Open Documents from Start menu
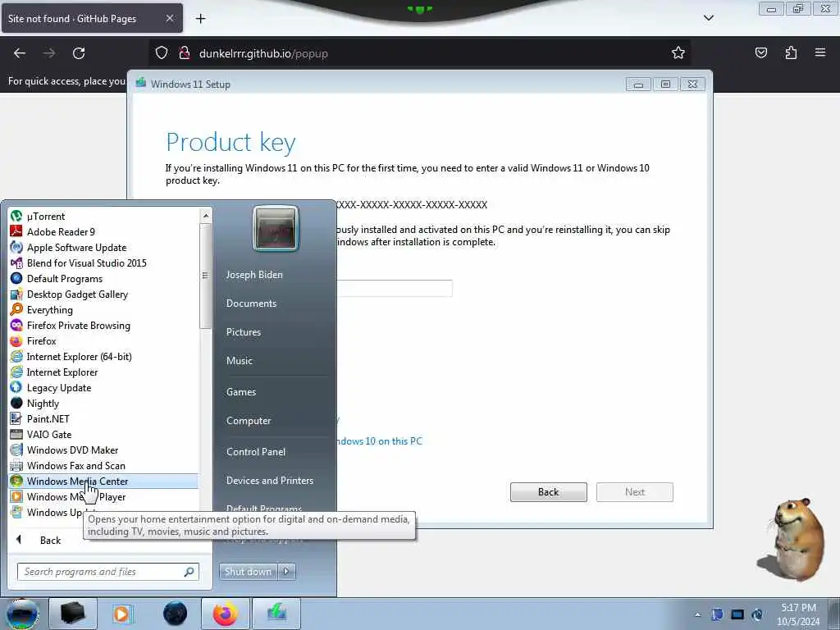The height and width of the screenshot is (630, 840). pyautogui.click(x=251, y=304)
